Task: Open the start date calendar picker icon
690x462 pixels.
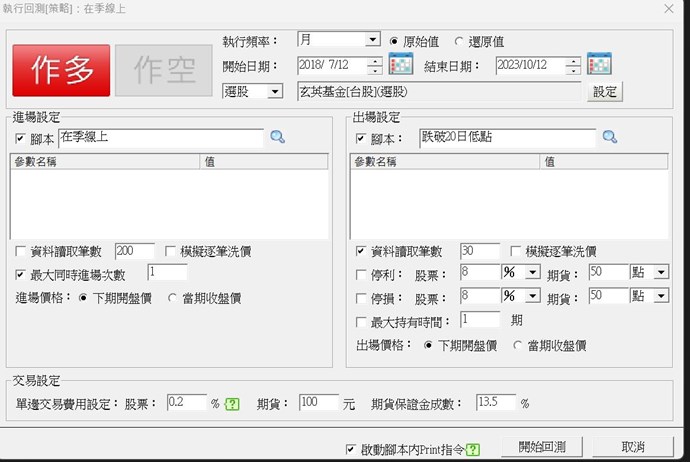Action: point(401,64)
